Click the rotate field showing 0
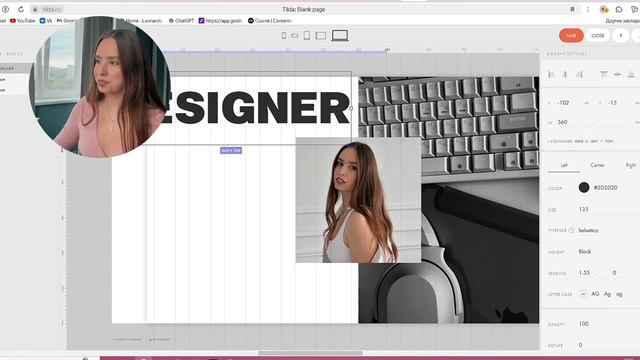 pos(580,345)
